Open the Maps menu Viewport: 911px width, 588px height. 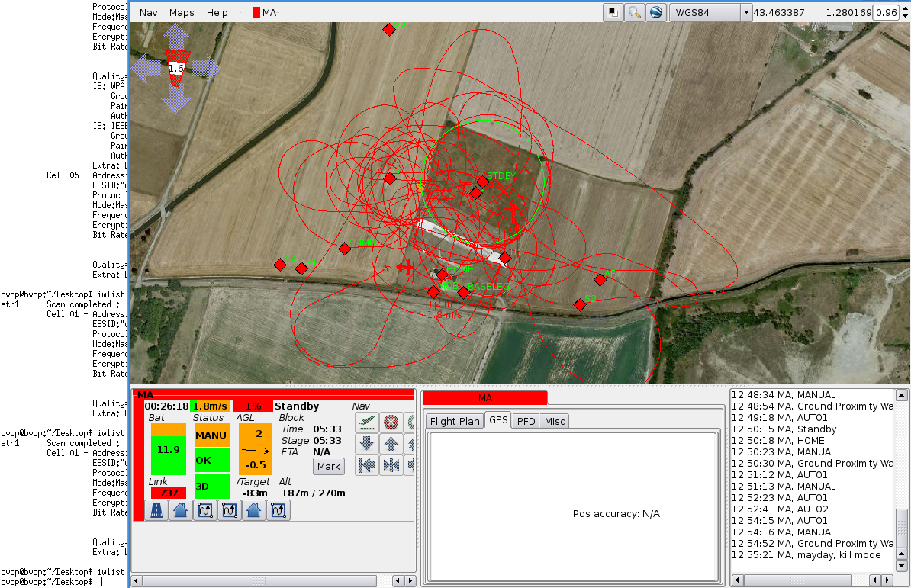pyautogui.click(x=182, y=12)
